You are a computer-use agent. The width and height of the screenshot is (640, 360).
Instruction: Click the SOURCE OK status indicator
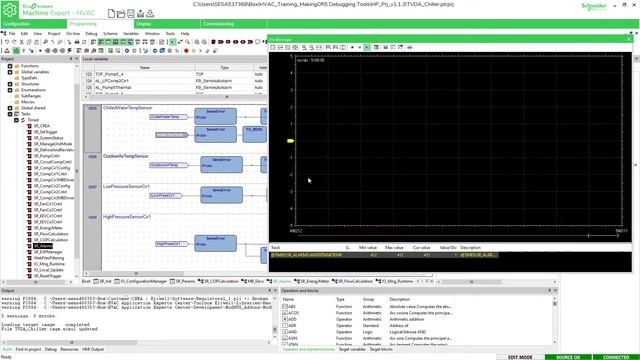coord(568,357)
